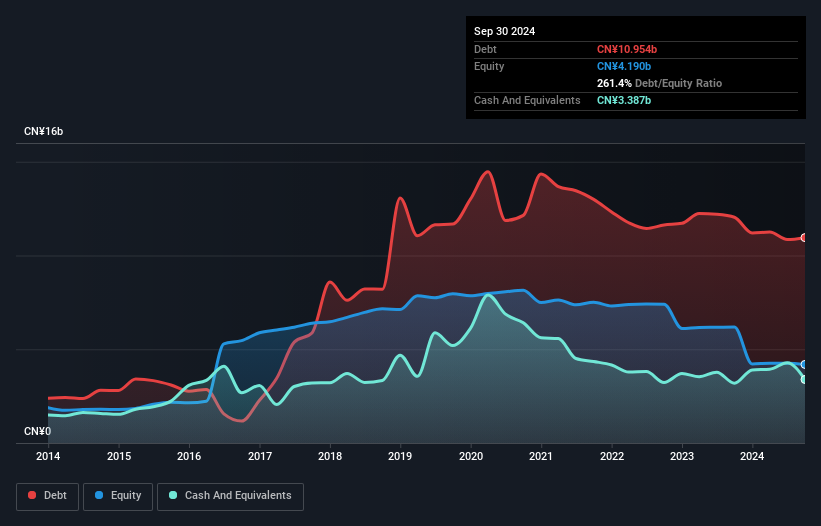Screen dimensions: 821x526
Task: Click the 2017 x-axis label
Action: (x=260, y=456)
